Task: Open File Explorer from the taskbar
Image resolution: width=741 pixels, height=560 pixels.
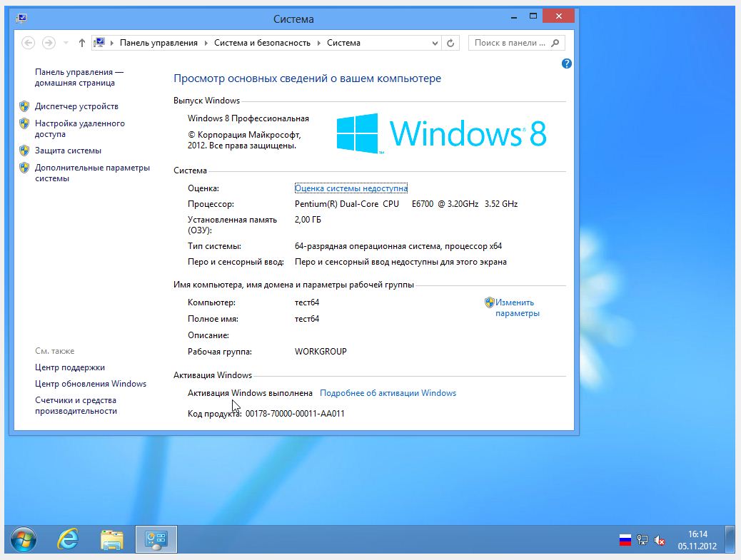Action: (112, 540)
